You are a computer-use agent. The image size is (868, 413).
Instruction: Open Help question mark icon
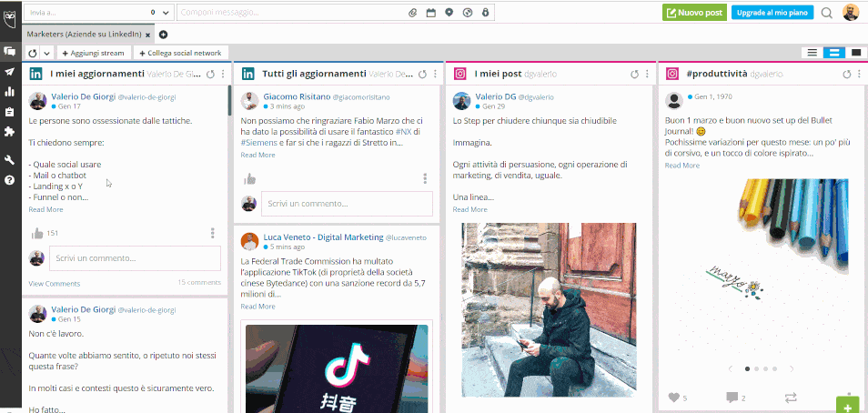[9, 180]
